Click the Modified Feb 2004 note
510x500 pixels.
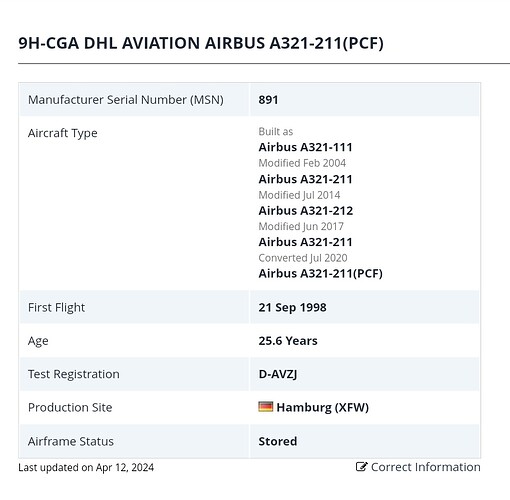pyautogui.click(x=302, y=163)
